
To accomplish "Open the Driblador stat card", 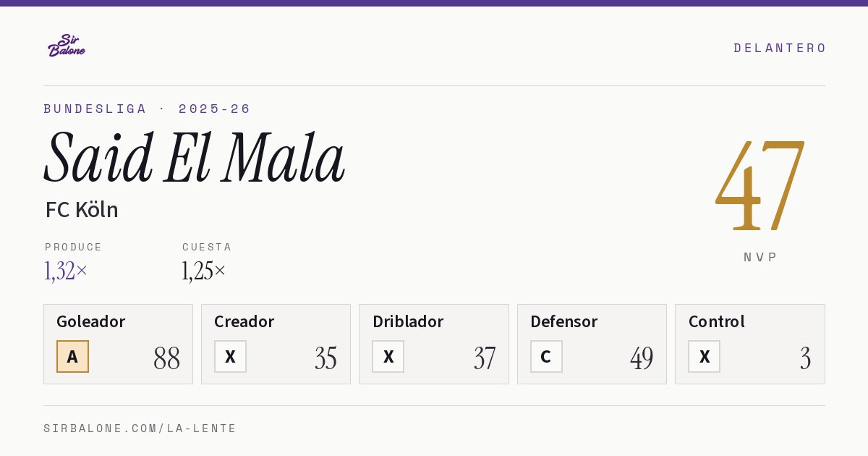I will pyautogui.click(x=434, y=344).
